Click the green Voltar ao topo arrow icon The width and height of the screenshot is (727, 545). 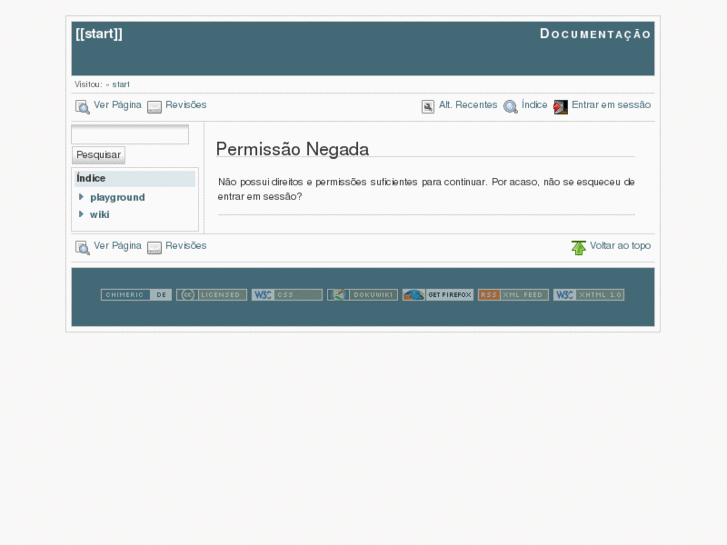pos(579,248)
